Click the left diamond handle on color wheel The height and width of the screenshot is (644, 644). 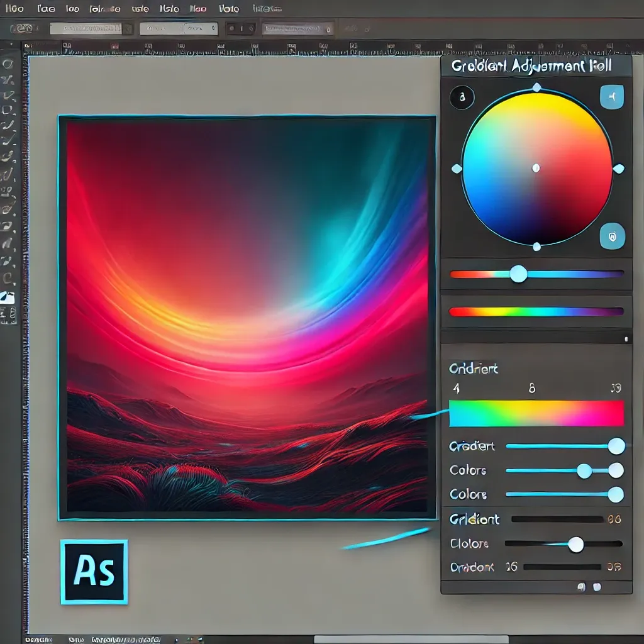pyautogui.click(x=457, y=169)
